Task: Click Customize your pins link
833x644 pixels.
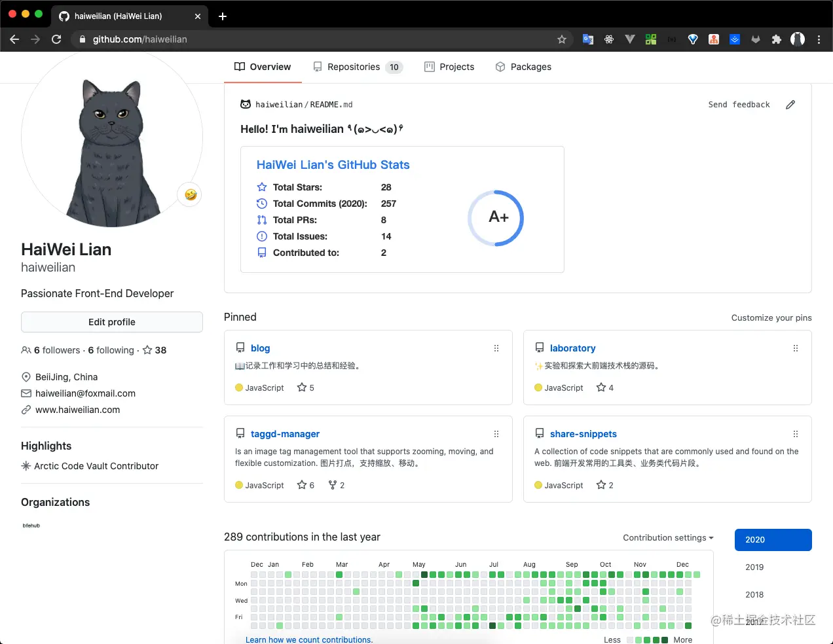Action: click(x=771, y=318)
